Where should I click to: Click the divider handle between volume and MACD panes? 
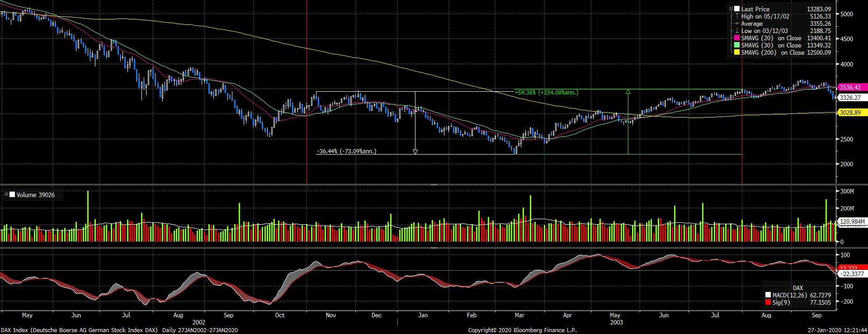point(434,248)
